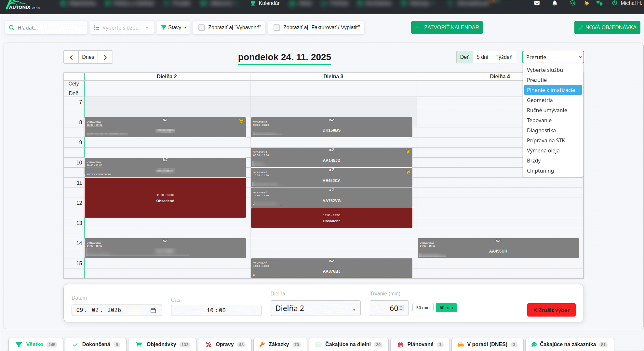Viewport: 644px width, 351px height.
Task: Click the Hľadať search field
Action: point(49,28)
